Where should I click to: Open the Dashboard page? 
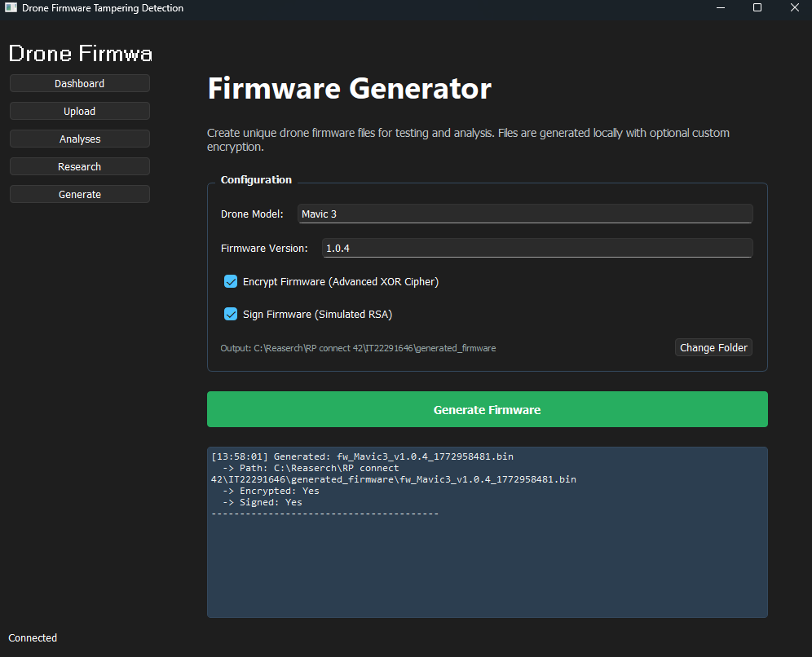[x=79, y=83]
